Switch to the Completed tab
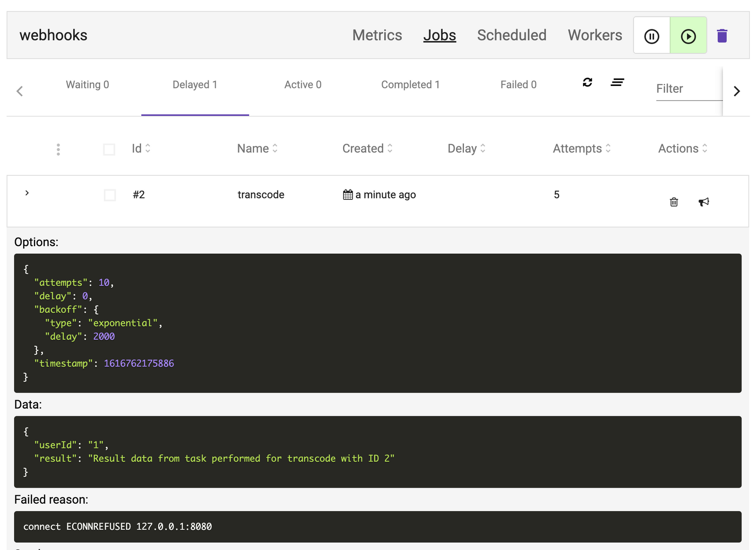 click(410, 85)
